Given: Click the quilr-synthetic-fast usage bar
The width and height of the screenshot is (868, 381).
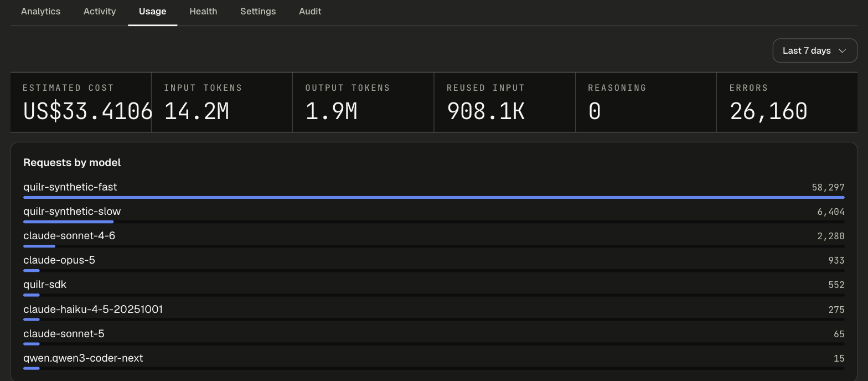Looking at the screenshot, I should pos(434,197).
